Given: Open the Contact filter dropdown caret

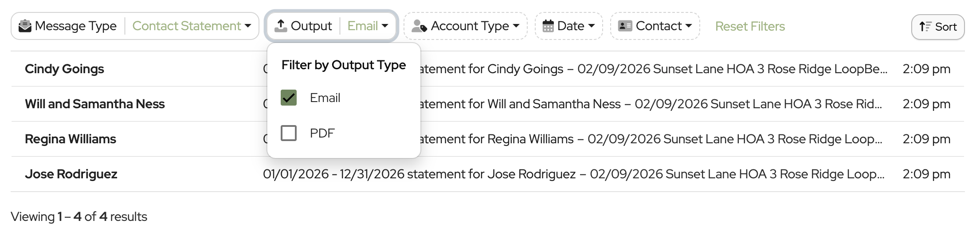Looking at the screenshot, I should [x=688, y=26].
